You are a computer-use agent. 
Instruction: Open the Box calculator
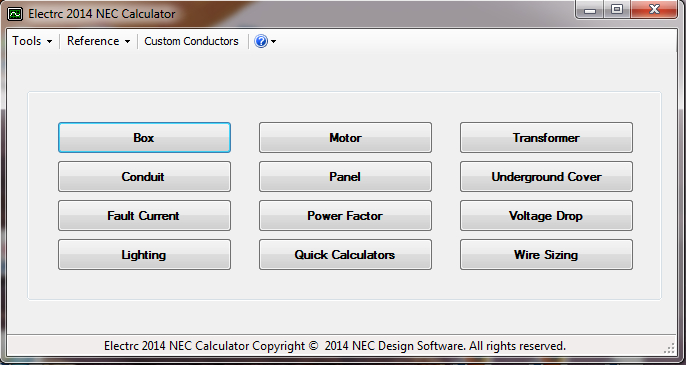(144, 137)
